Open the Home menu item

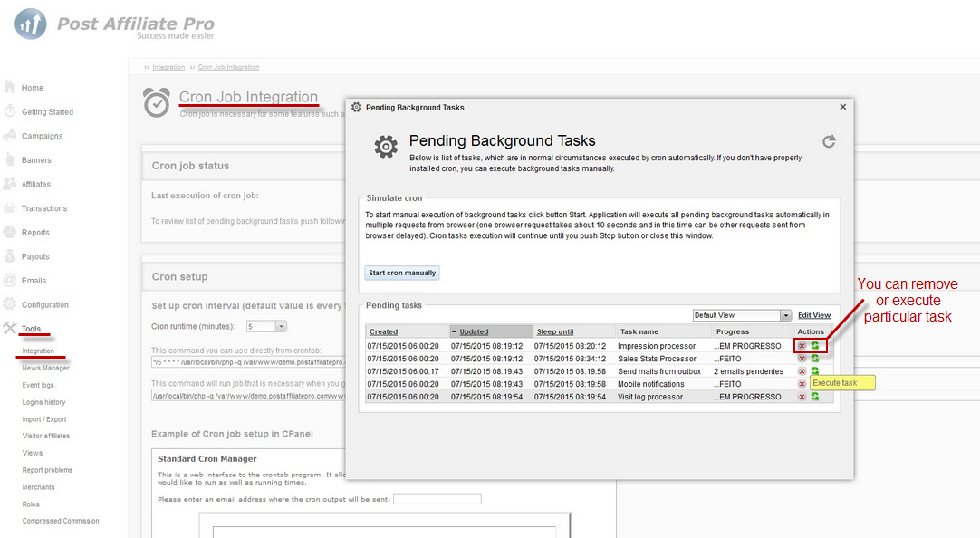tap(33, 88)
